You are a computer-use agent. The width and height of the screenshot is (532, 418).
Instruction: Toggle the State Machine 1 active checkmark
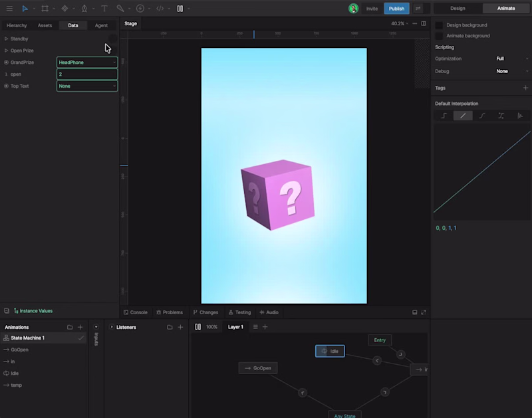pos(81,338)
